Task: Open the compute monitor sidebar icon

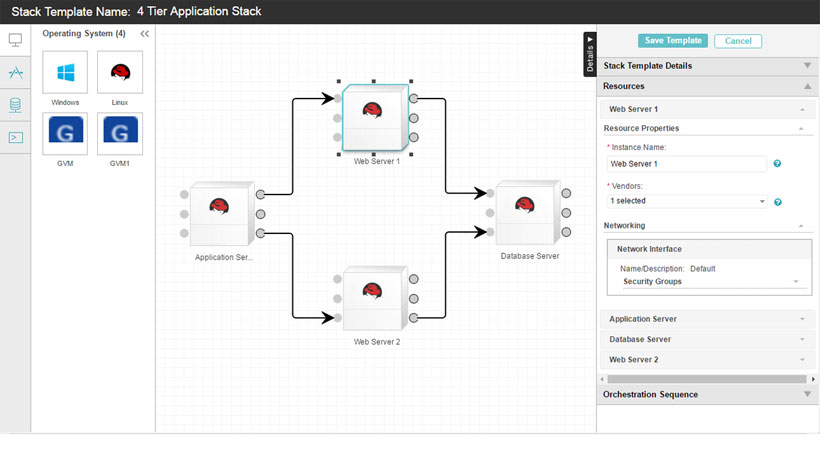Action: coord(15,40)
